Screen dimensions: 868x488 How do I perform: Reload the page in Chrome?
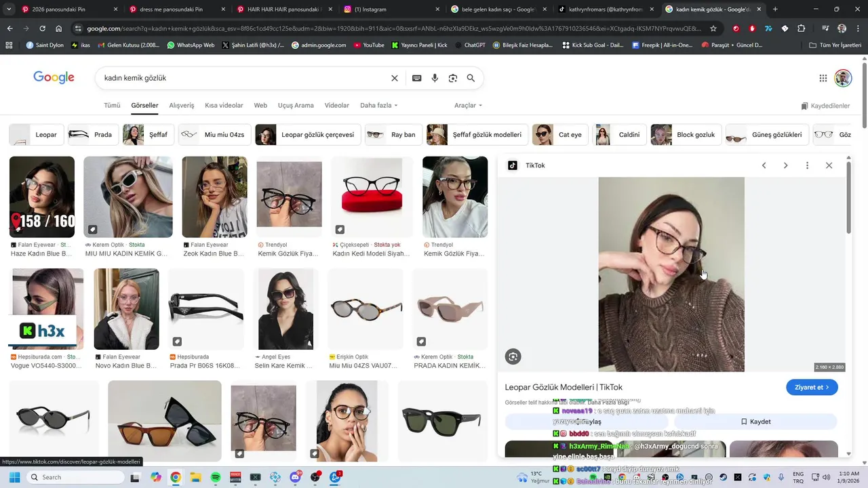tap(42, 28)
